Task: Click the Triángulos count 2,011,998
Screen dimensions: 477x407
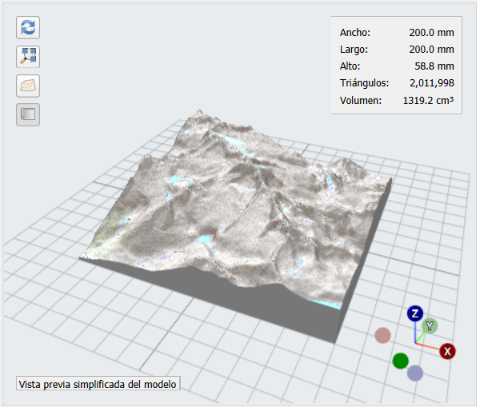Action: (x=432, y=83)
